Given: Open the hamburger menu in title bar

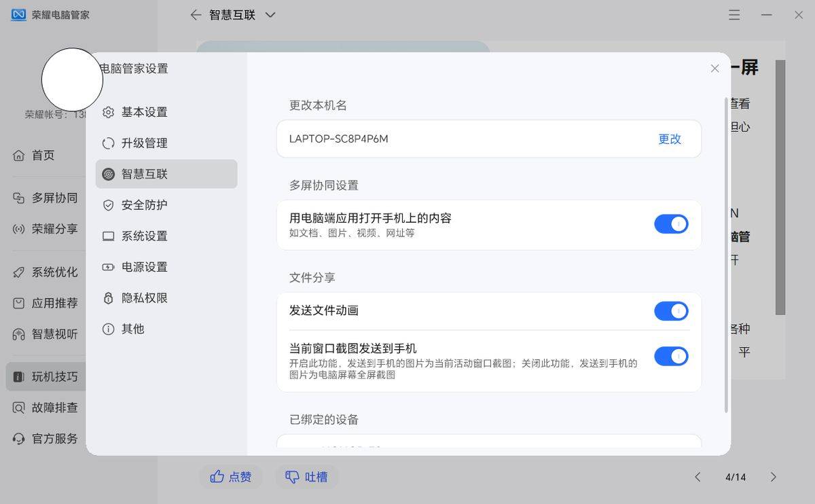Looking at the screenshot, I should 734,14.
